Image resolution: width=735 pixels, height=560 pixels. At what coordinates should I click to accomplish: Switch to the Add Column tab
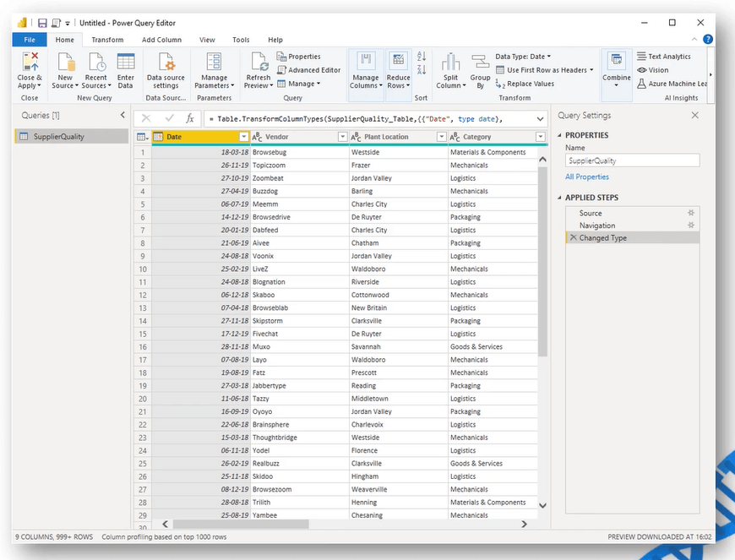[161, 40]
